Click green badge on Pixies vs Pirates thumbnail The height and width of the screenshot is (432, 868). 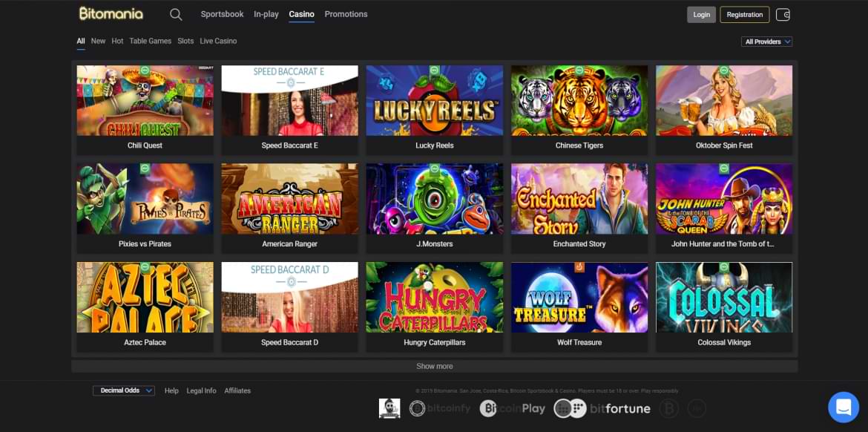pyautogui.click(x=145, y=168)
